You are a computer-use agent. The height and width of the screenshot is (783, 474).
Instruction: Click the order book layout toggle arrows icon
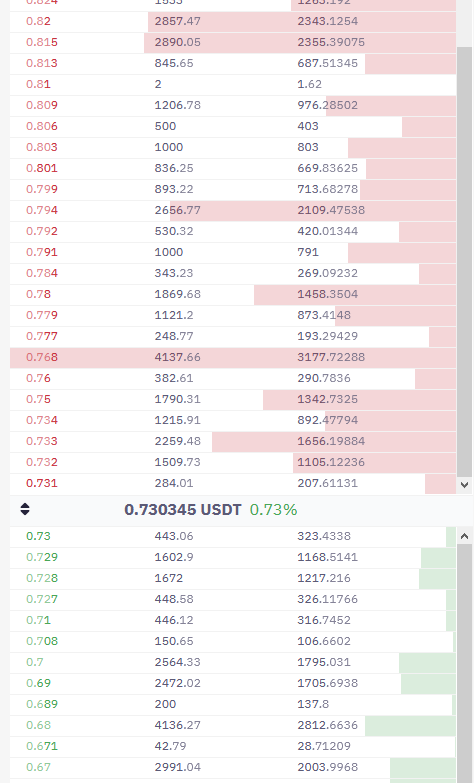(25, 509)
